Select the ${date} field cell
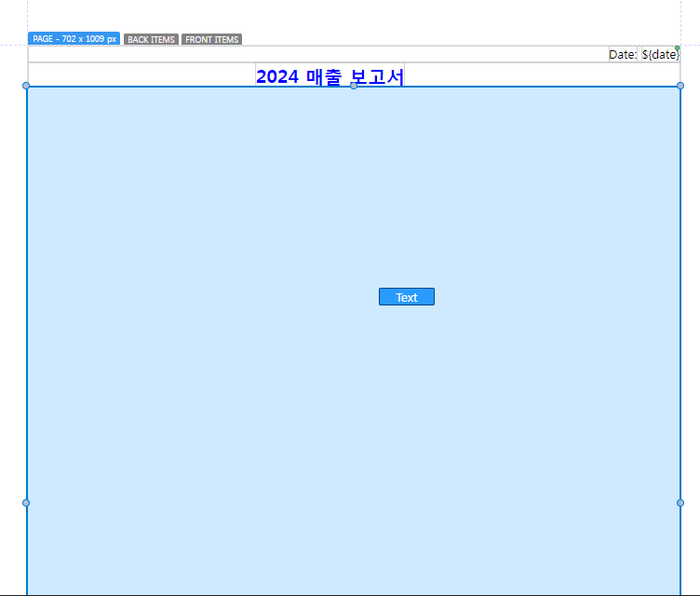This screenshot has height=596, width=700. coord(661,55)
